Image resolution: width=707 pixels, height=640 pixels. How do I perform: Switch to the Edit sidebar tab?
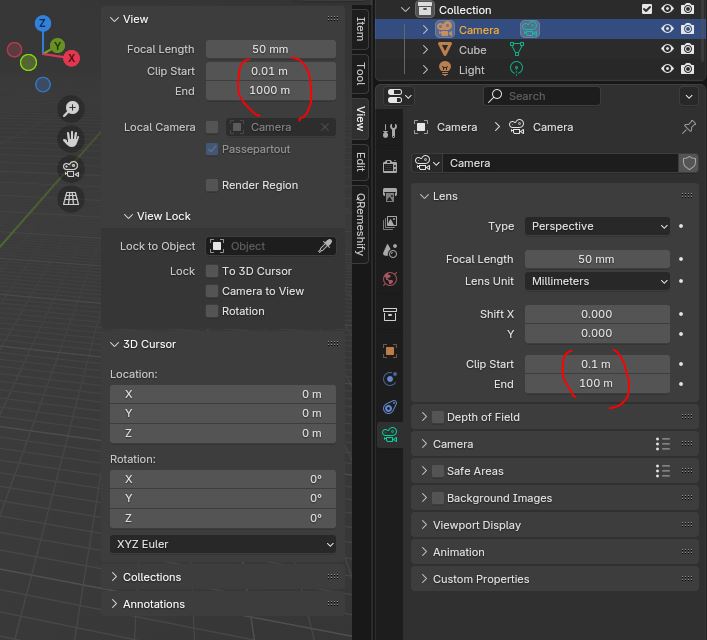pos(360,162)
